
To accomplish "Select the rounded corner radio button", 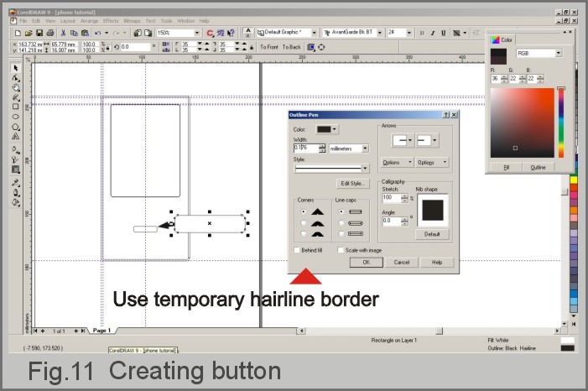I will pos(303,223).
